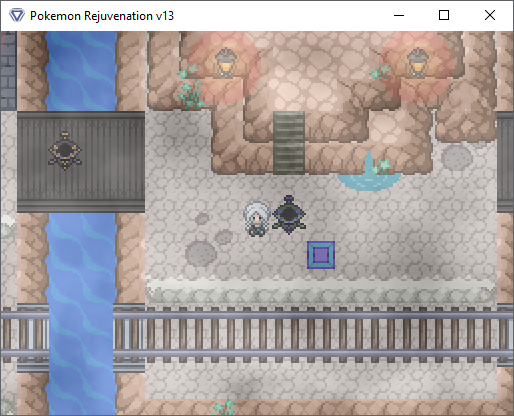Viewport: 514px width, 416px height.
Task: Click the river above the bridge
Action: (81, 71)
